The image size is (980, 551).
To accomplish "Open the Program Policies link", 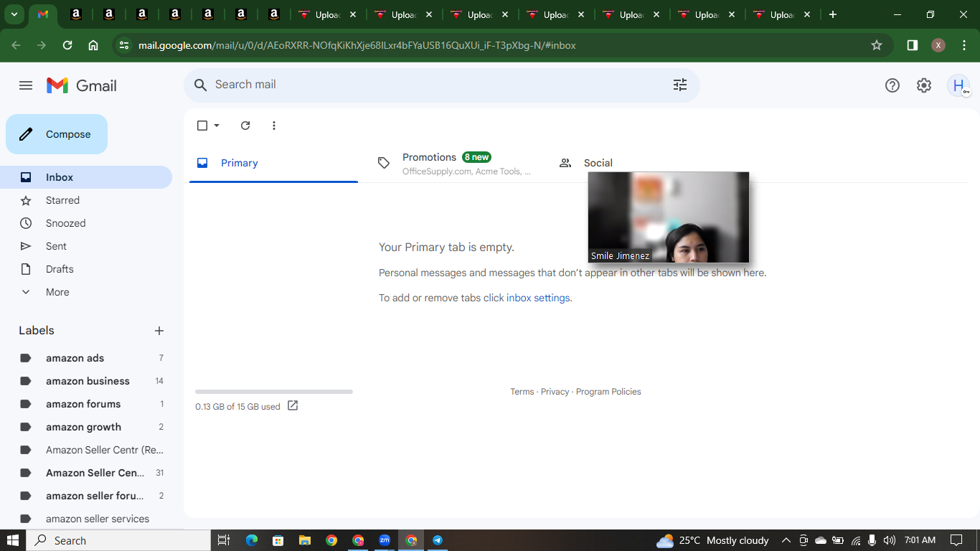I will [608, 392].
